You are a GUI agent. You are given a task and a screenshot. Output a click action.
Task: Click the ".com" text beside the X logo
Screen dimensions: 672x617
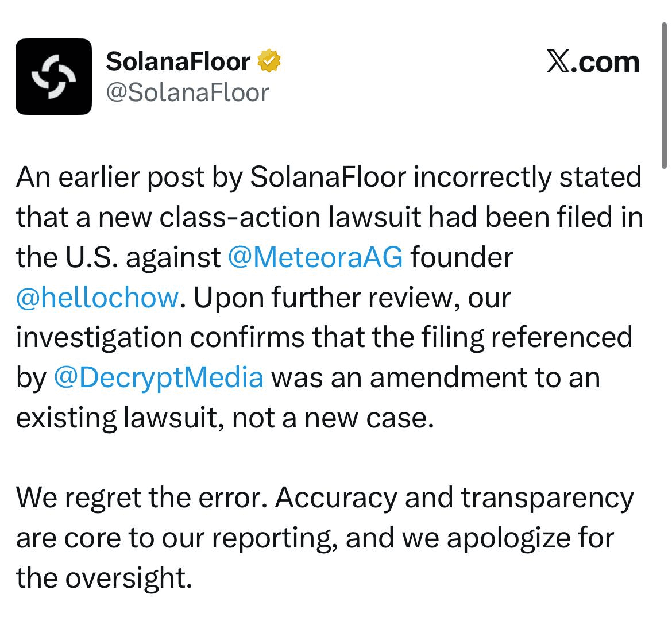[x=608, y=61]
